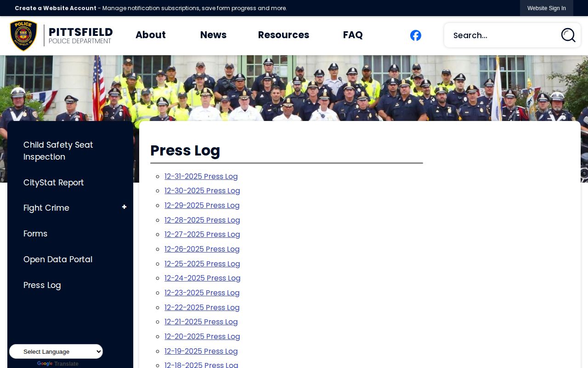
Task: Click the search magnifier icon
Action: [x=568, y=35]
